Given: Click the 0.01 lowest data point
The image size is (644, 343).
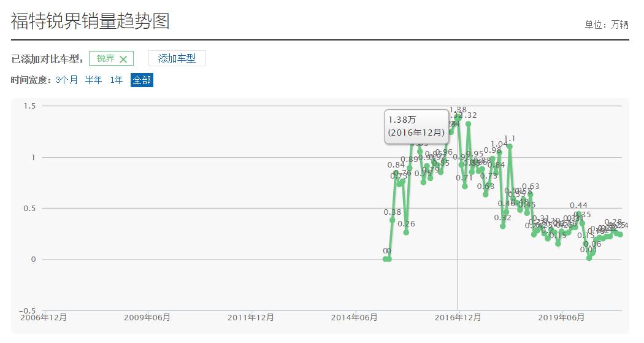Looking at the screenshot, I should click(589, 258).
